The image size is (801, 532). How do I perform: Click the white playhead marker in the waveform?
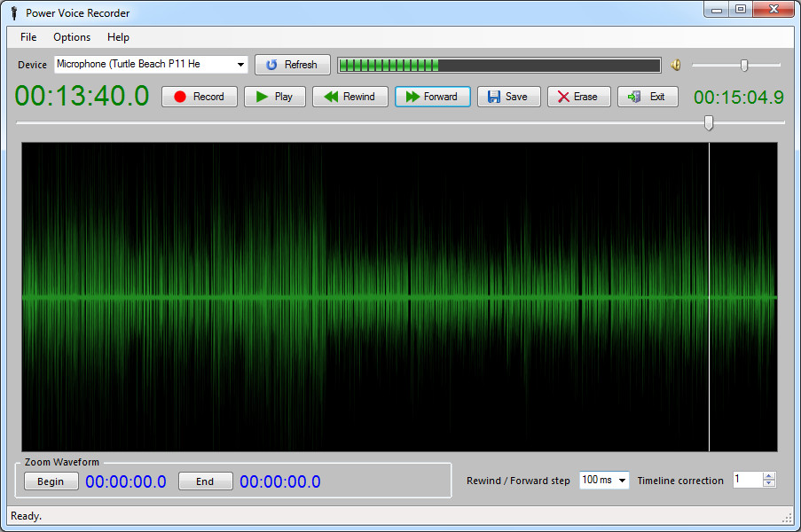[709, 297]
